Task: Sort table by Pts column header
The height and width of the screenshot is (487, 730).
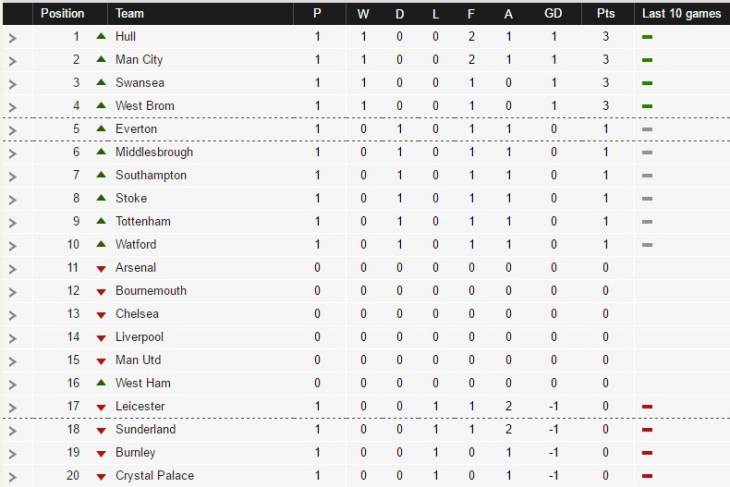Action: (605, 14)
